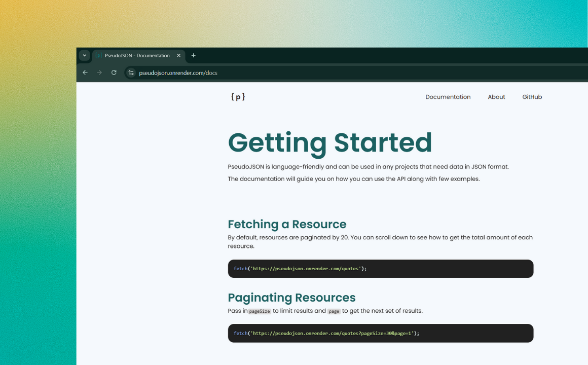Visit the GitHub link in navbar
Image resolution: width=588 pixels, height=365 pixels.
[x=532, y=97]
